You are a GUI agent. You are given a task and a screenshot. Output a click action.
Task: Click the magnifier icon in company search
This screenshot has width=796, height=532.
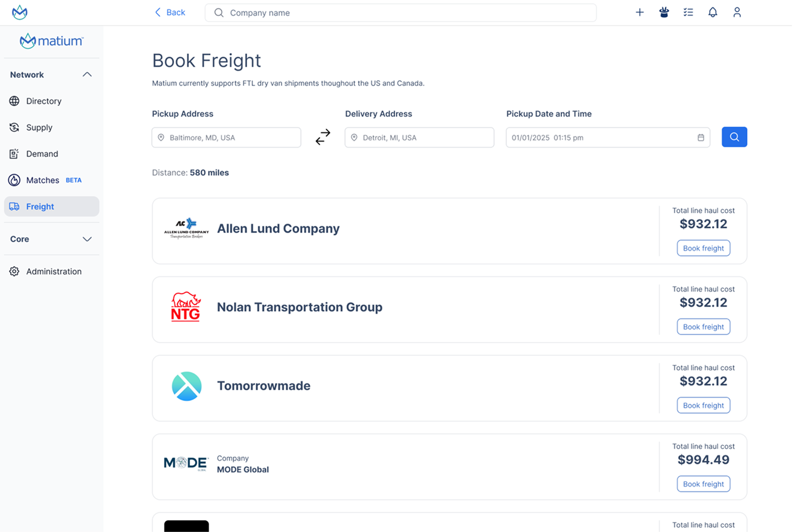(219, 13)
